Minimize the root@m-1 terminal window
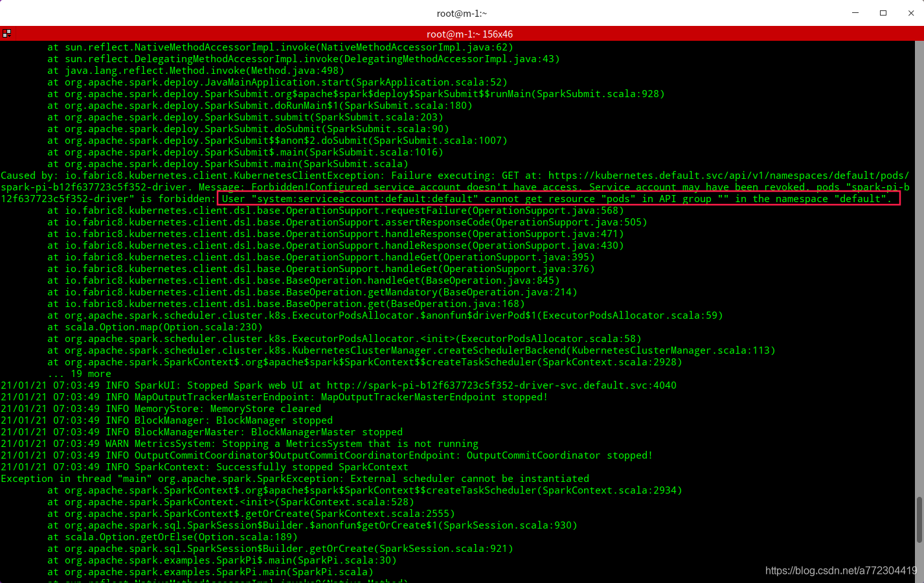Viewport: 924px width, 583px height. 855,13
